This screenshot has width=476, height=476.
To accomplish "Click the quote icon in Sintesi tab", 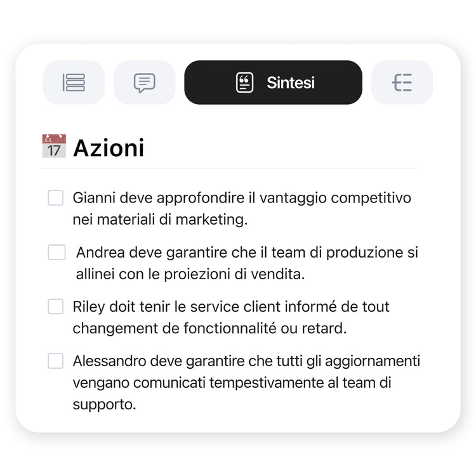I will tap(244, 83).
